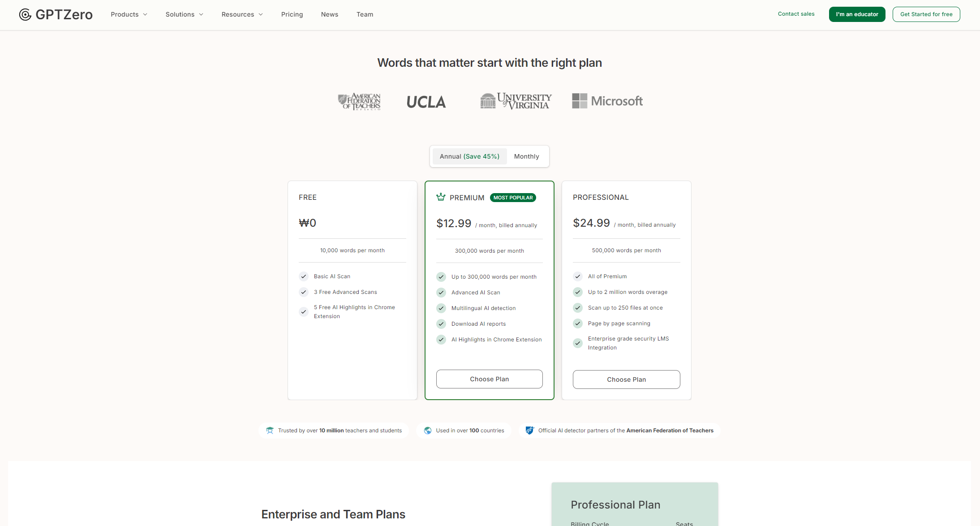Expand the Resources dropdown menu
The height and width of the screenshot is (526, 980).
[x=242, y=14]
